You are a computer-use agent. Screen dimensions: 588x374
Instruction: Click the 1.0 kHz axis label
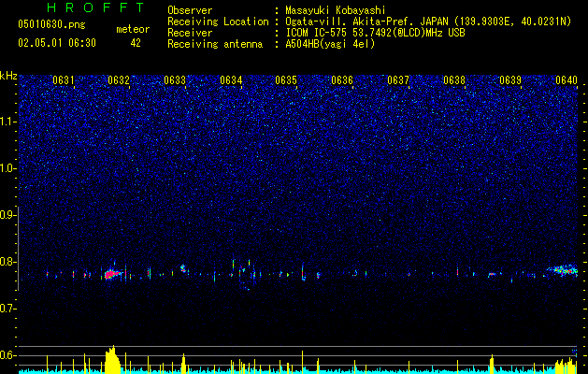(8, 168)
